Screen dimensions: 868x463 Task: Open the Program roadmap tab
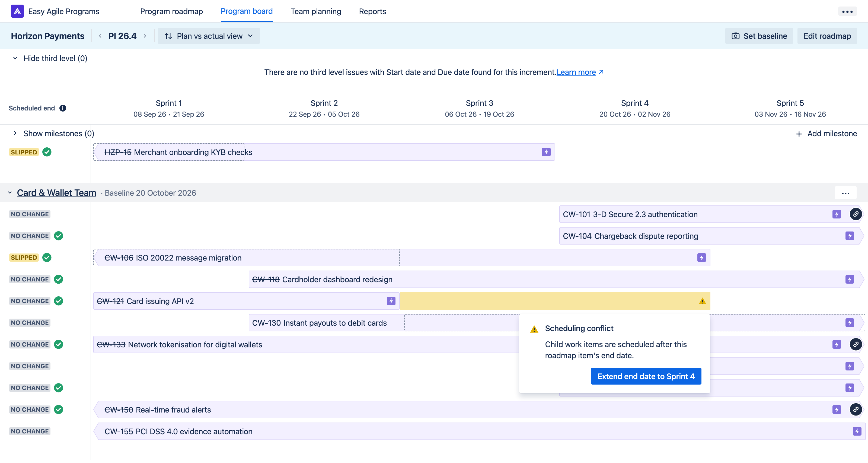[171, 11]
